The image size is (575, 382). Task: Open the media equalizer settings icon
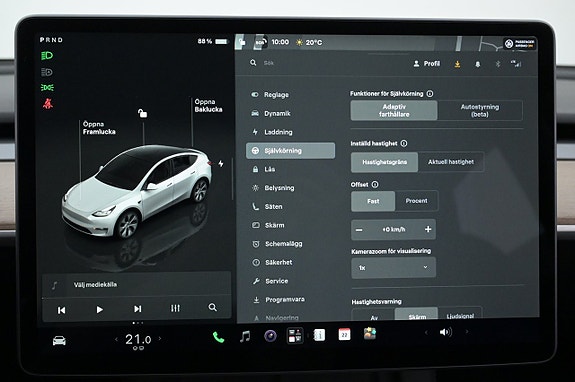click(x=175, y=308)
